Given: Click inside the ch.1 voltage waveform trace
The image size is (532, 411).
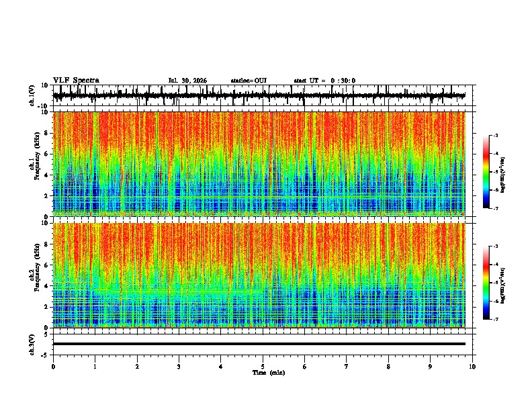Looking at the screenshot, I should (259, 95).
